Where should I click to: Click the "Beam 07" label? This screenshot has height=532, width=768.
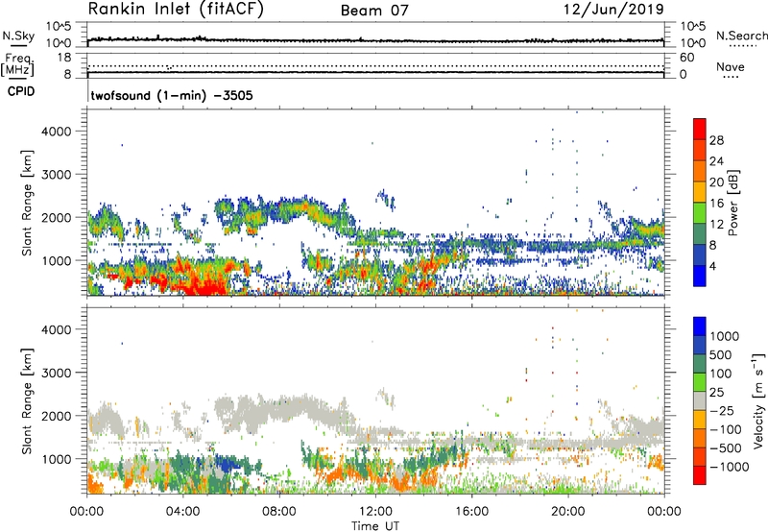pos(374,11)
